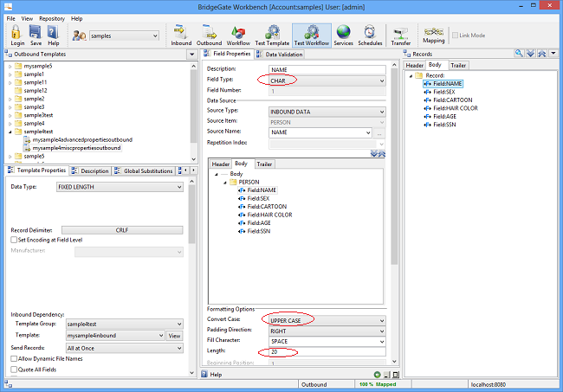The height and width of the screenshot is (392, 563).
Task: Expand all in the Records panel
Action: pos(531,54)
